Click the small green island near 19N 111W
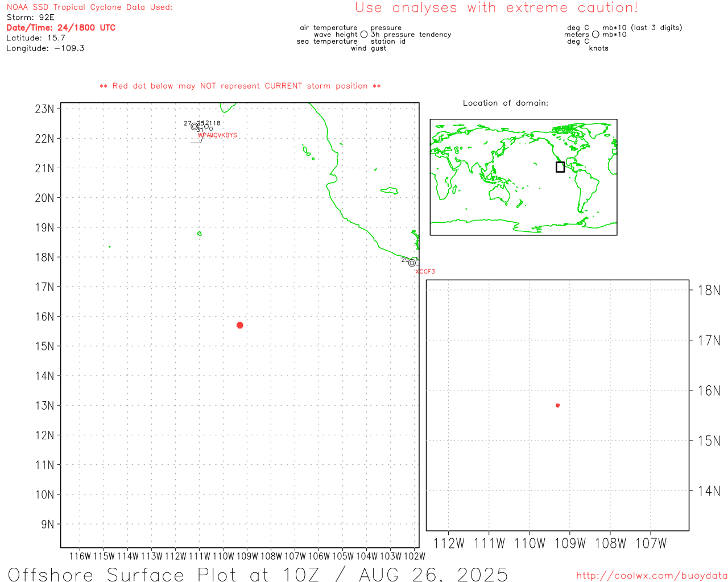 click(x=199, y=233)
